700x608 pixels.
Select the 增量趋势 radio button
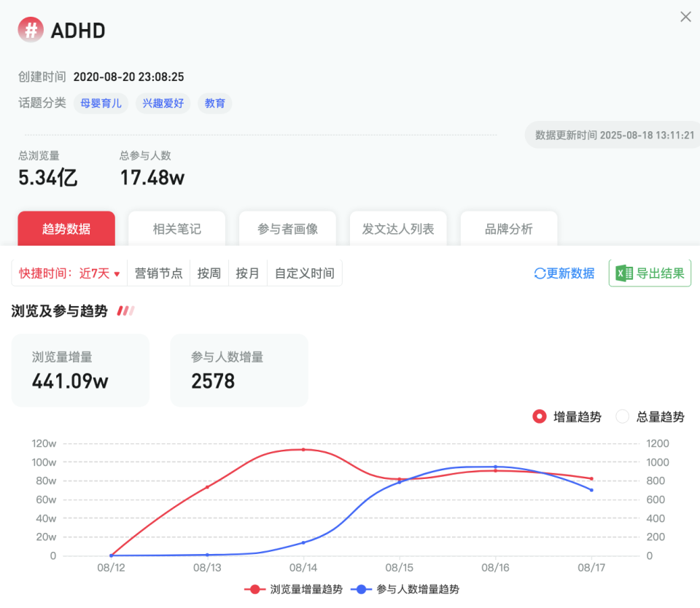pyautogui.click(x=540, y=417)
